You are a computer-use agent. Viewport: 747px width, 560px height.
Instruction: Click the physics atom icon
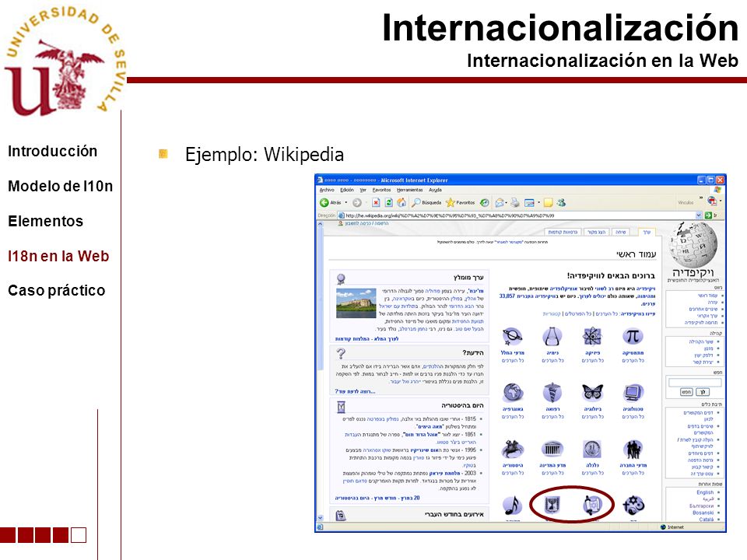tap(592, 337)
